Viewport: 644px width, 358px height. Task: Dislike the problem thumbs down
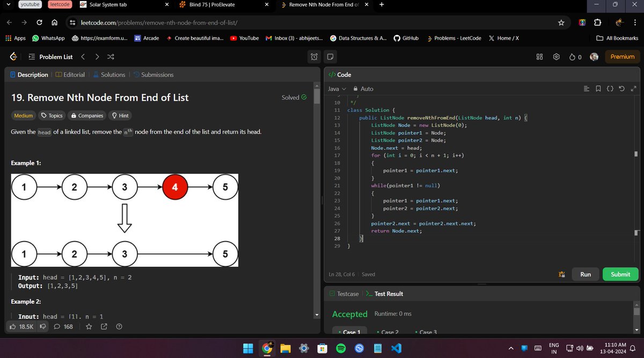43,326
